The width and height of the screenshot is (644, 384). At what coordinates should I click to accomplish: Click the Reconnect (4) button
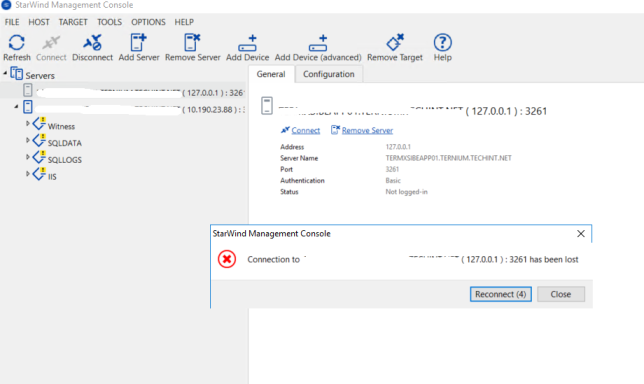501,294
